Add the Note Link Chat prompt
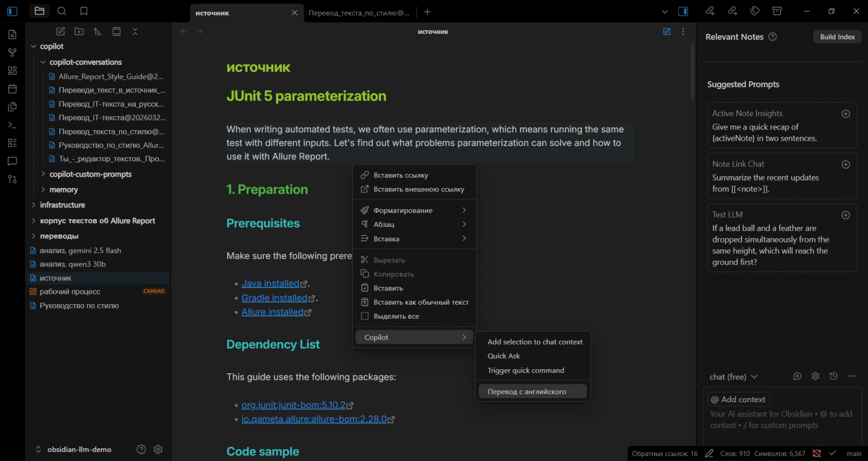Screen dimensions: 868x461 click(x=846, y=165)
